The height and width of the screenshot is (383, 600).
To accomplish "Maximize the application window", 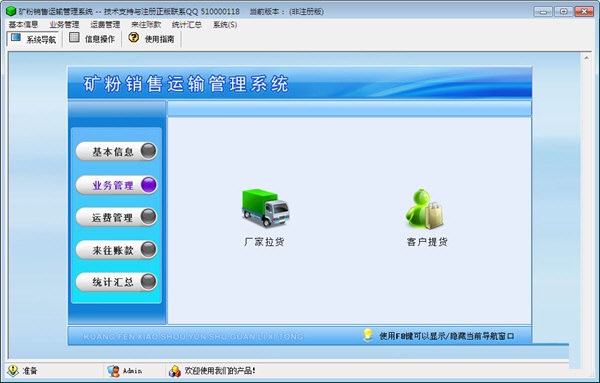I will tap(564, 11).
